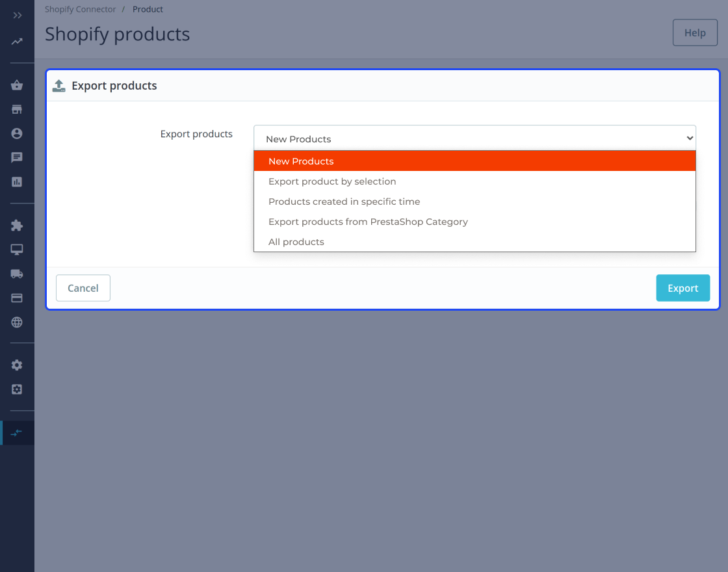Open Shop Parameters gear icon in sidebar
728x572 pixels.
[17, 365]
